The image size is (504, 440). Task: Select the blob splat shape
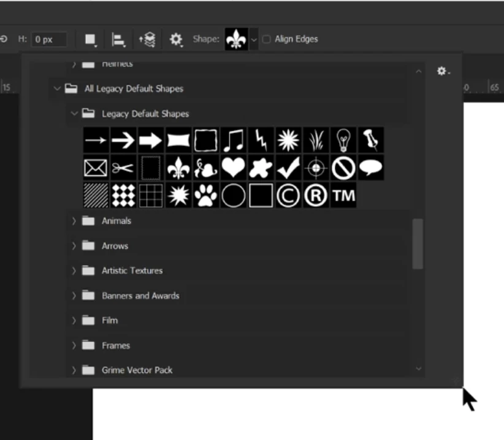(x=261, y=168)
